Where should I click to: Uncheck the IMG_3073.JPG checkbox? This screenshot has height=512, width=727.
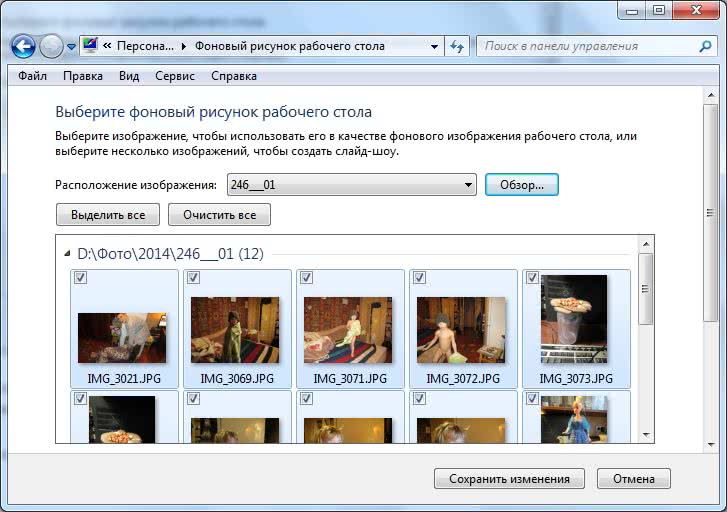[x=532, y=277]
